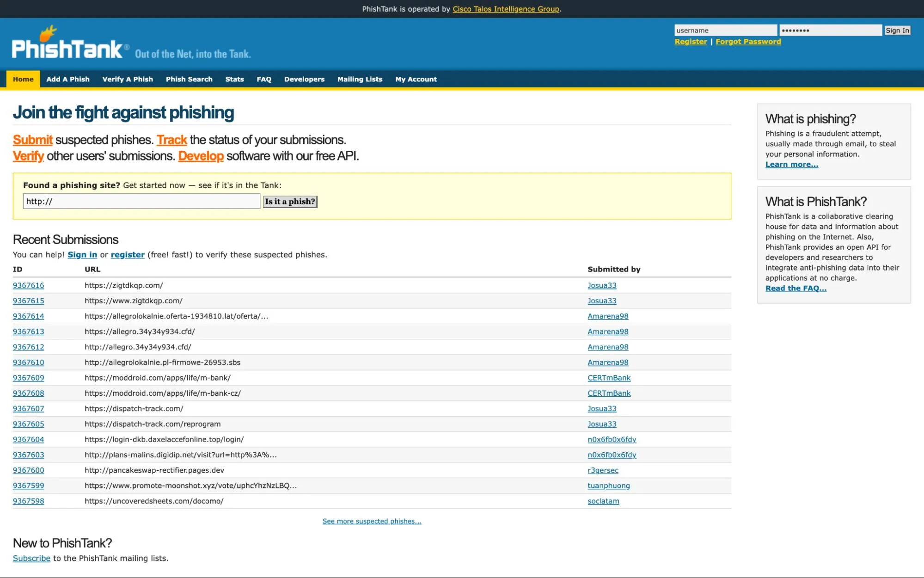Screen dimensions: 924x578
Task: Click the http:// URL input field
Action: (x=141, y=201)
